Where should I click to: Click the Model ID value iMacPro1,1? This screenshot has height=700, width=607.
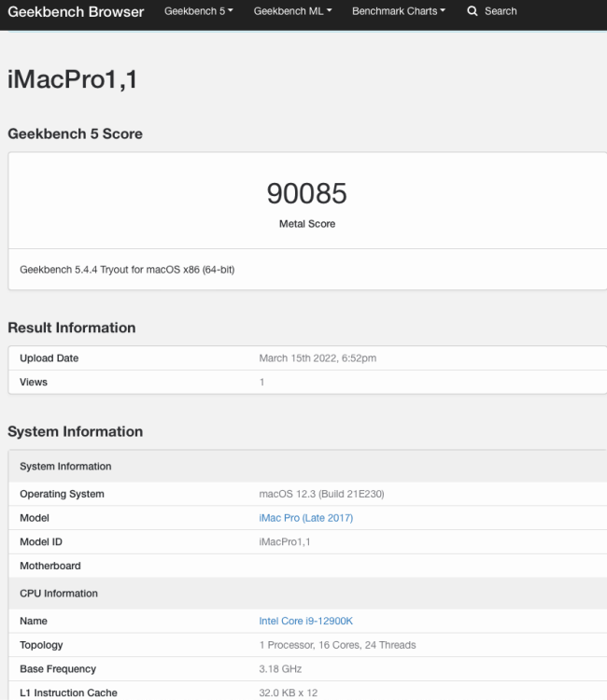pyautogui.click(x=285, y=542)
